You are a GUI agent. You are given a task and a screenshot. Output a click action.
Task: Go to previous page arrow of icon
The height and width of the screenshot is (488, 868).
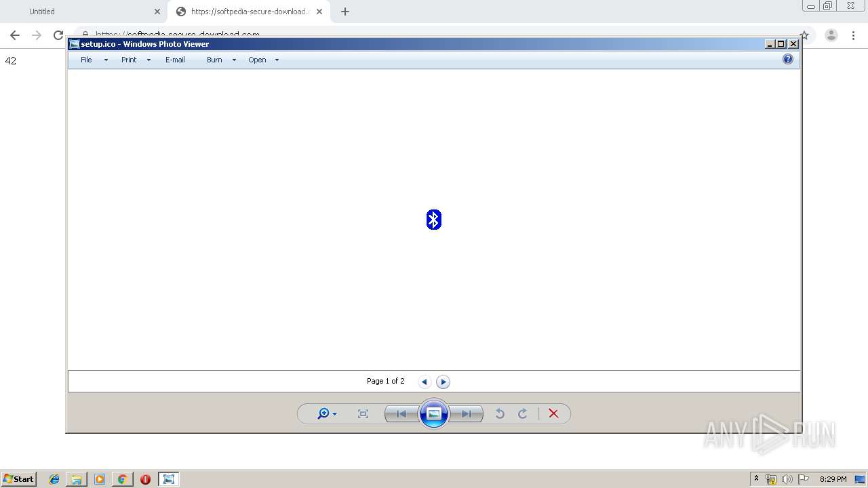(425, 382)
